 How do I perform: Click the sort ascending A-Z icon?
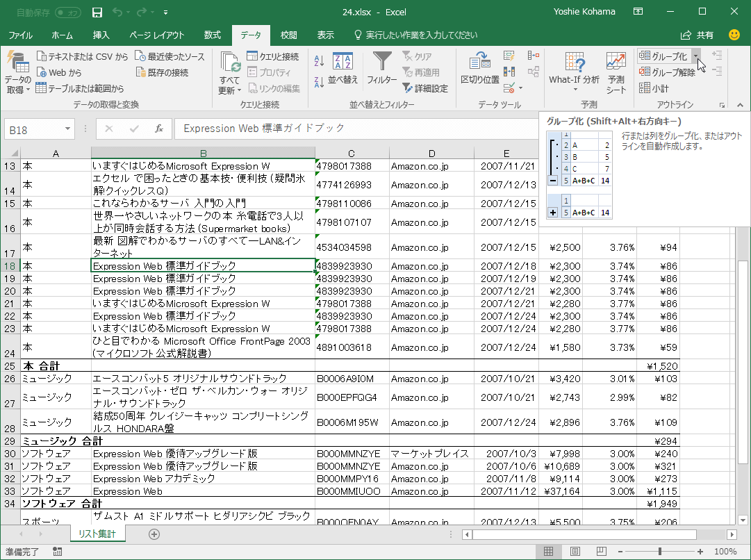coord(319,61)
